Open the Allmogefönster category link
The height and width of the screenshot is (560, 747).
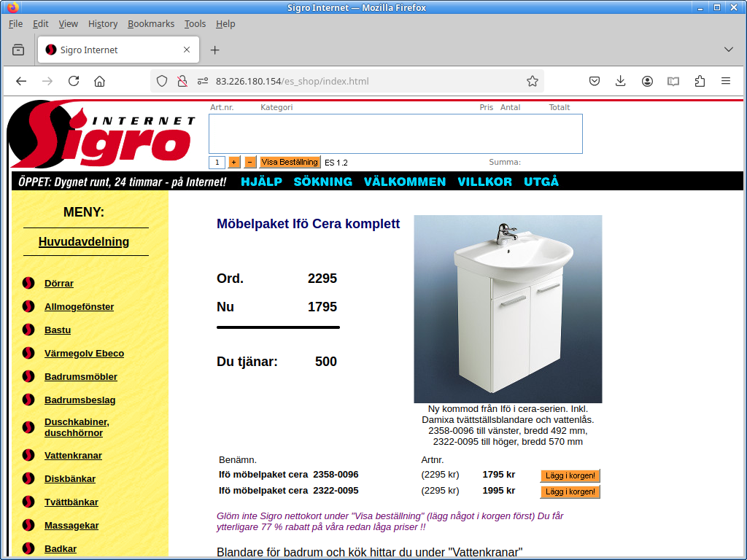click(79, 307)
